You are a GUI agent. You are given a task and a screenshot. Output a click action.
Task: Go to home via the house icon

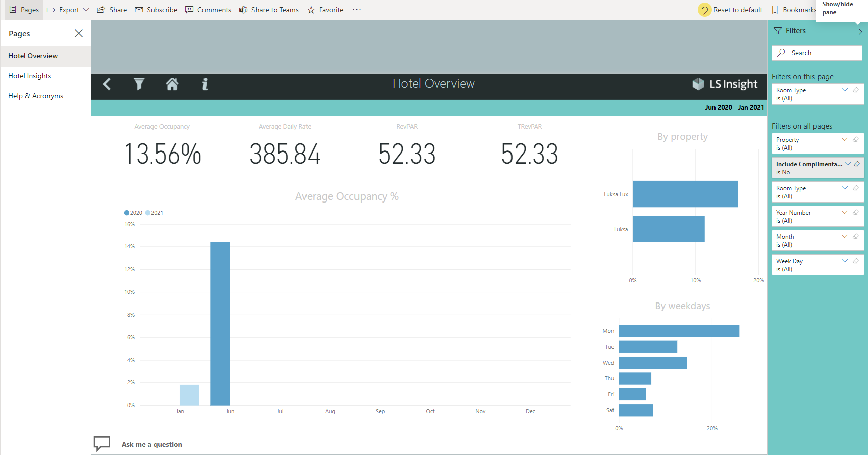[172, 84]
